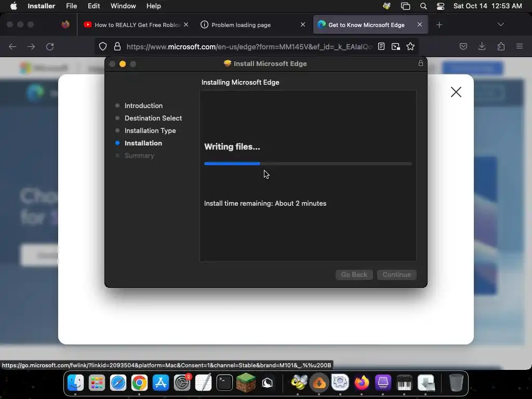This screenshot has width=532, height=399.
Task: Go back one page in Firefox
Action: point(12,46)
